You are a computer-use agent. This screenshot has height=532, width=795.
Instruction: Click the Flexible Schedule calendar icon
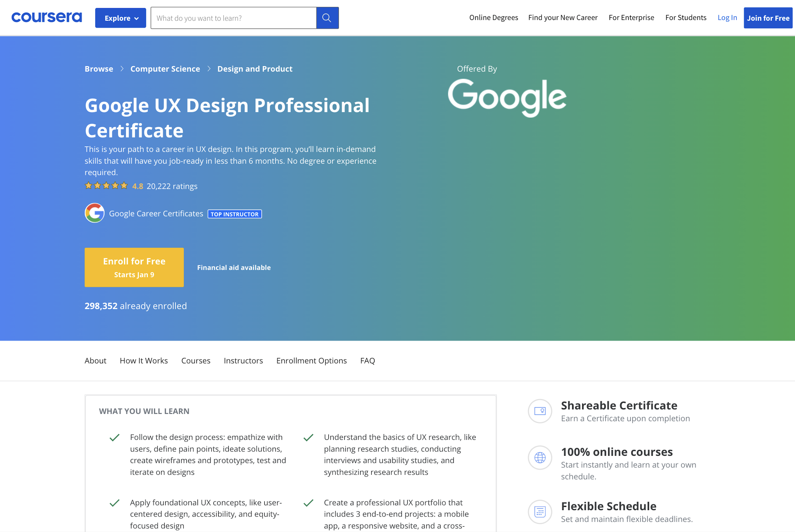pyautogui.click(x=540, y=512)
